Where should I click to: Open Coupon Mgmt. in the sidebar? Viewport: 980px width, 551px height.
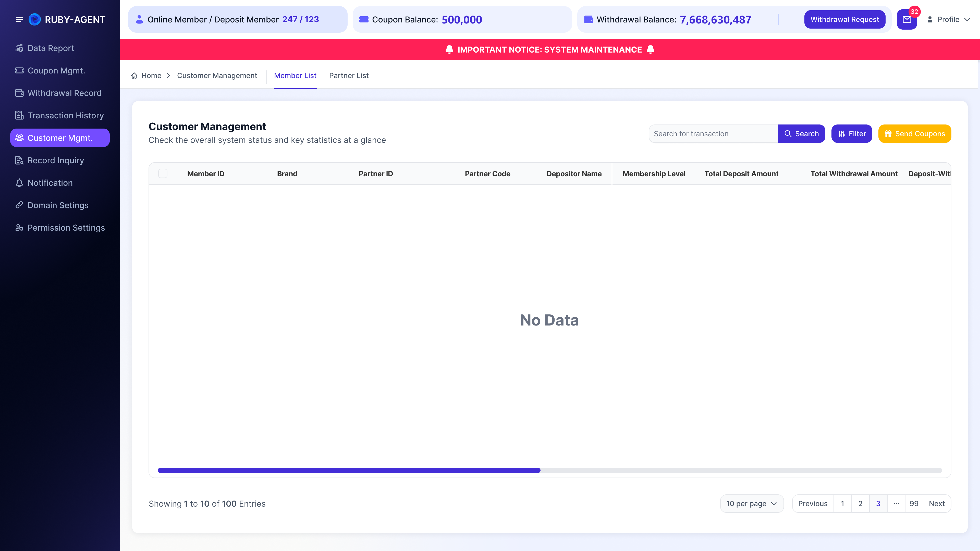60,71
